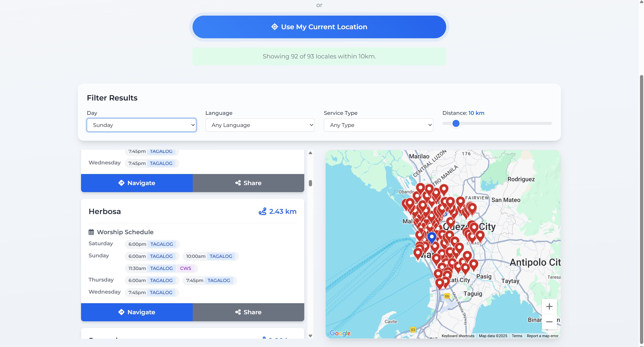This screenshot has width=644, height=347.
Task: Click the Worship Schedule calendar icon
Action: click(91, 232)
